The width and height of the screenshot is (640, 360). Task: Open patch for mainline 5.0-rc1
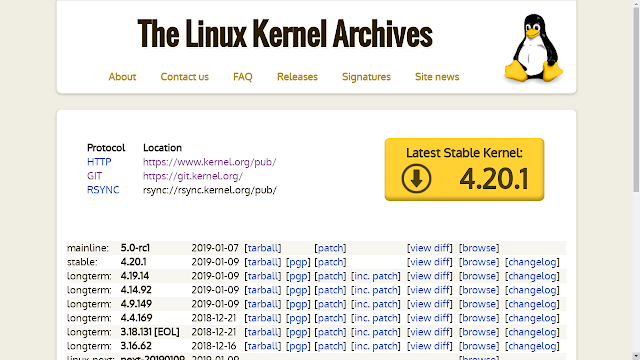(330, 248)
